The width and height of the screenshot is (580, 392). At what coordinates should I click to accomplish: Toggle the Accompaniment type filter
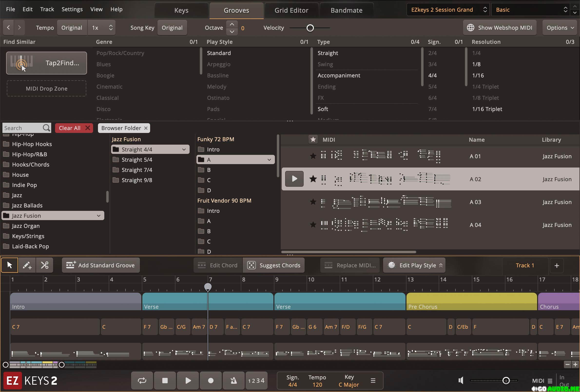pyautogui.click(x=339, y=75)
